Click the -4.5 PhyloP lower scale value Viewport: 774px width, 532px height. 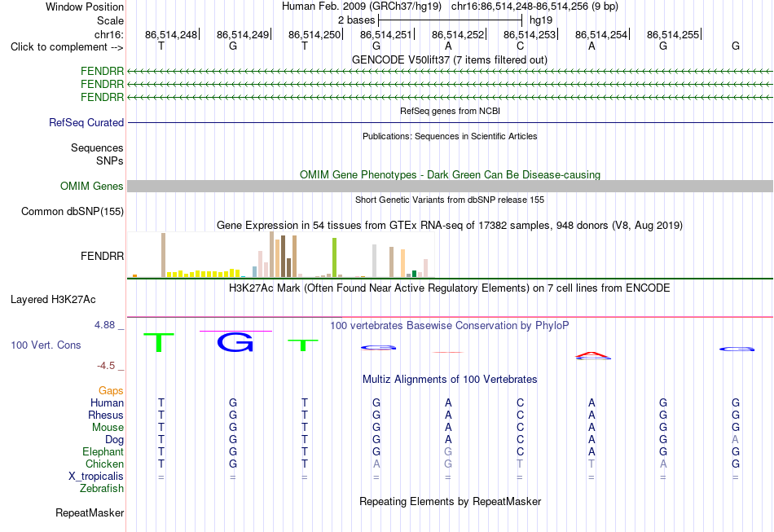point(106,366)
